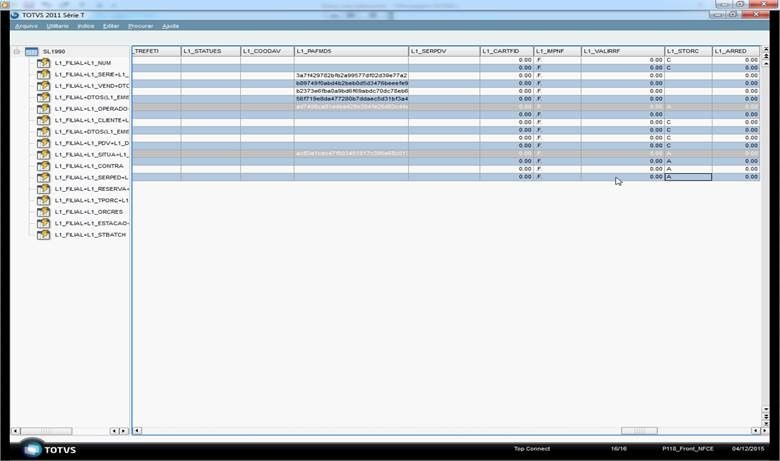
Task: Click the index icon for L1_FILIAL+L1_PDV
Action: coord(43,143)
